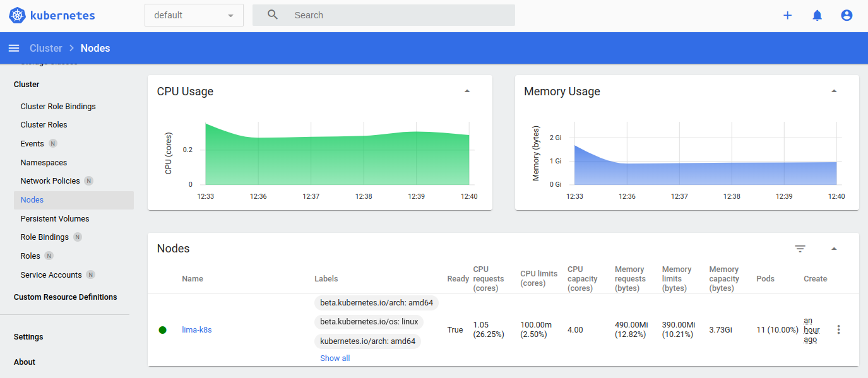Click the search magnifier icon
The width and height of the screenshot is (868, 378).
click(271, 15)
